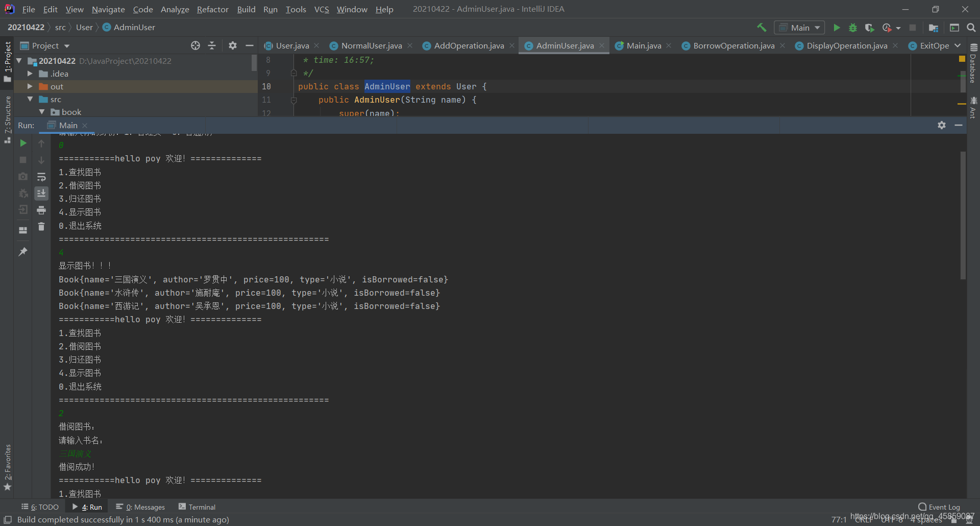Image resolution: width=980 pixels, height=526 pixels.
Task: Open Run panel settings gear
Action: (942, 125)
